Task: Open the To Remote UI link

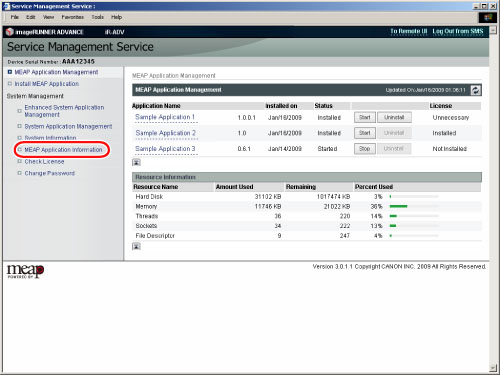Action: click(x=409, y=31)
